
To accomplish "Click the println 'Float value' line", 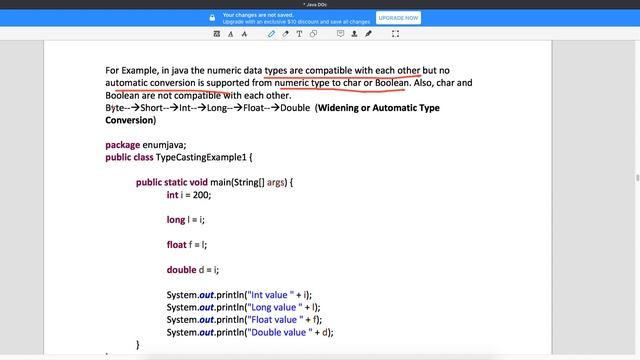I will [x=244, y=320].
